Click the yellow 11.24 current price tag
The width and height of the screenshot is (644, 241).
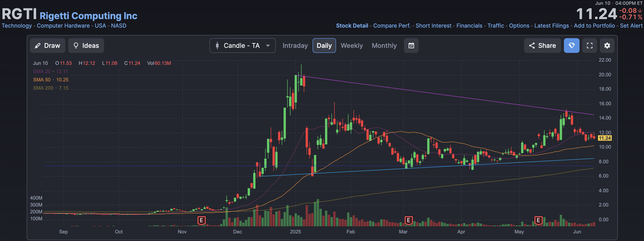click(604, 138)
